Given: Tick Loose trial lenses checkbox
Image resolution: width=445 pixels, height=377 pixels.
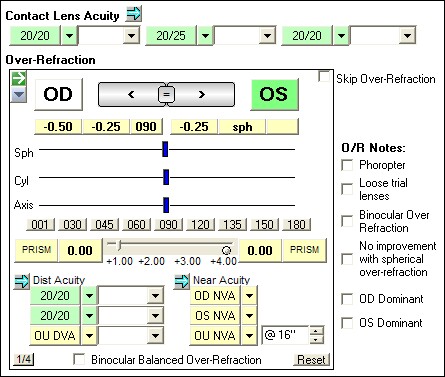Looking at the screenshot, I should 347,189.
